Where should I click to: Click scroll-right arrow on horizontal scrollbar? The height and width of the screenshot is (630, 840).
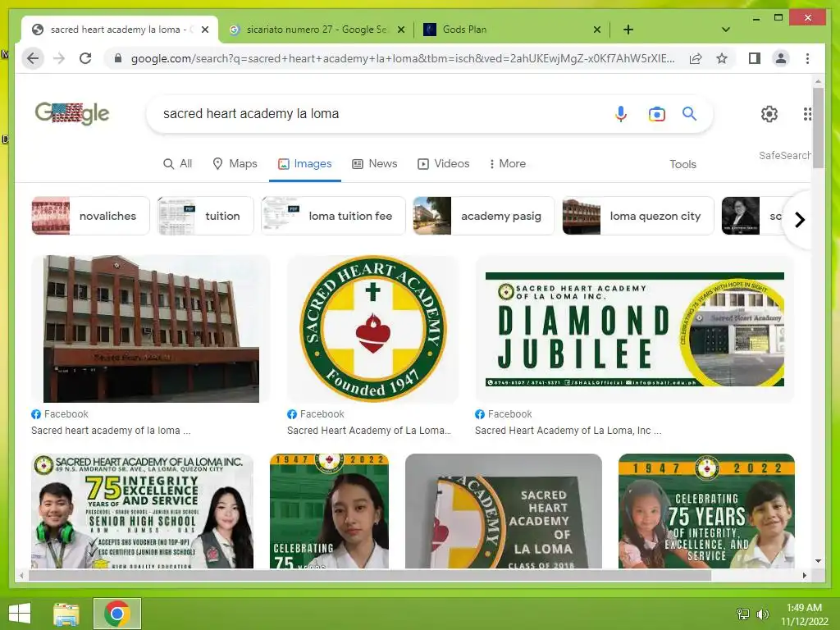pyautogui.click(x=804, y=575)
